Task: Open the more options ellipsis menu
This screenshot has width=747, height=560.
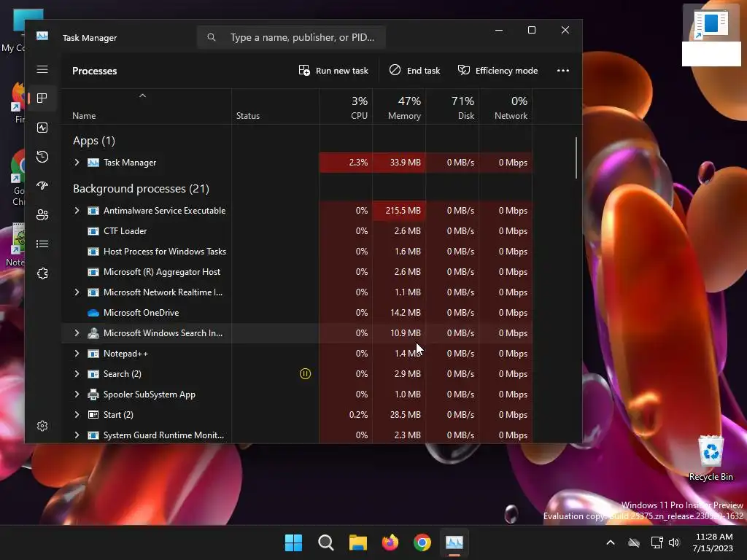Action: coord(563,71)
